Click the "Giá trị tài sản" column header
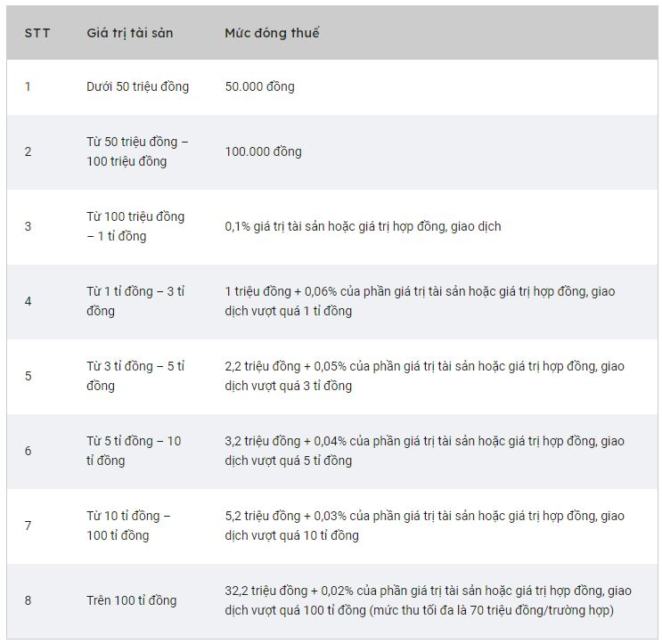The width and height of the screenshot is (662, 644). pyautogui.click(x=130, y=33)
